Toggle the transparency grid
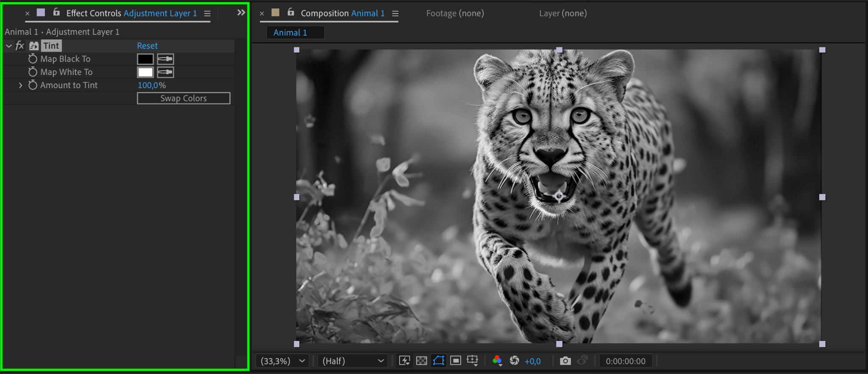Image resolution: width=868 pixels, height=374 pixels. (x=421, y=361)
